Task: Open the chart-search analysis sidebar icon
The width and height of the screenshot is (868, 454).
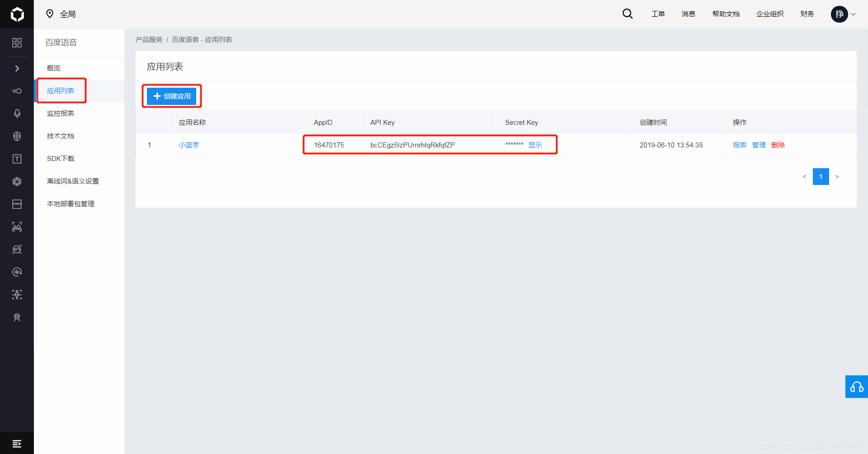Action: (x=17, y=249)
